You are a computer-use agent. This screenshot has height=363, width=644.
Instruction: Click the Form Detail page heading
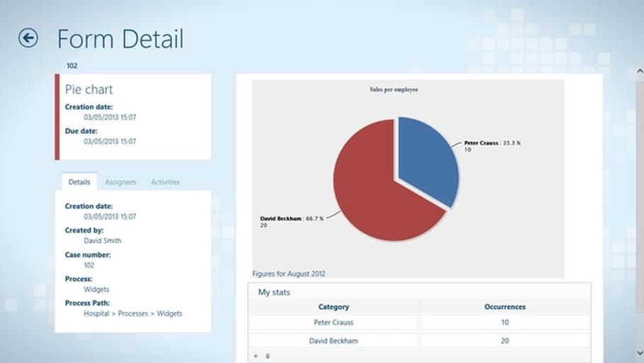tap(120, 38)
